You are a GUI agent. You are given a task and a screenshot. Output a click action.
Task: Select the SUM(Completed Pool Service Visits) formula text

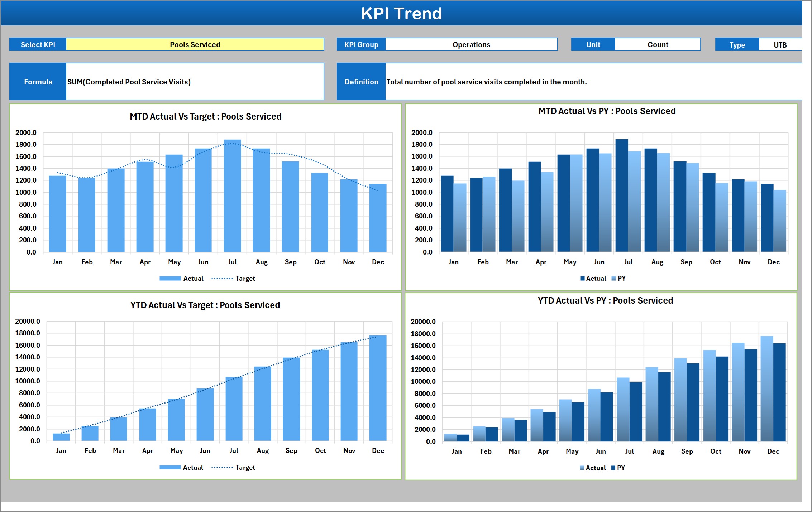pos(129,82)
